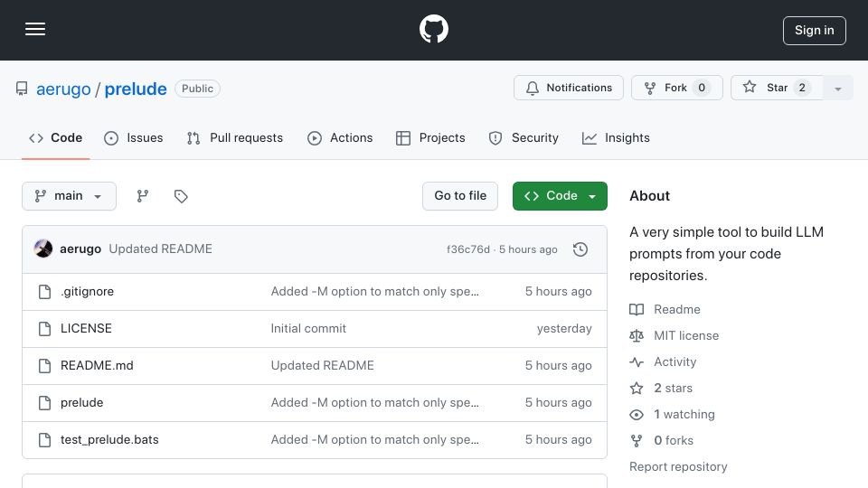Click Report repository link
The image size is (868, 488).
(678, 467)
